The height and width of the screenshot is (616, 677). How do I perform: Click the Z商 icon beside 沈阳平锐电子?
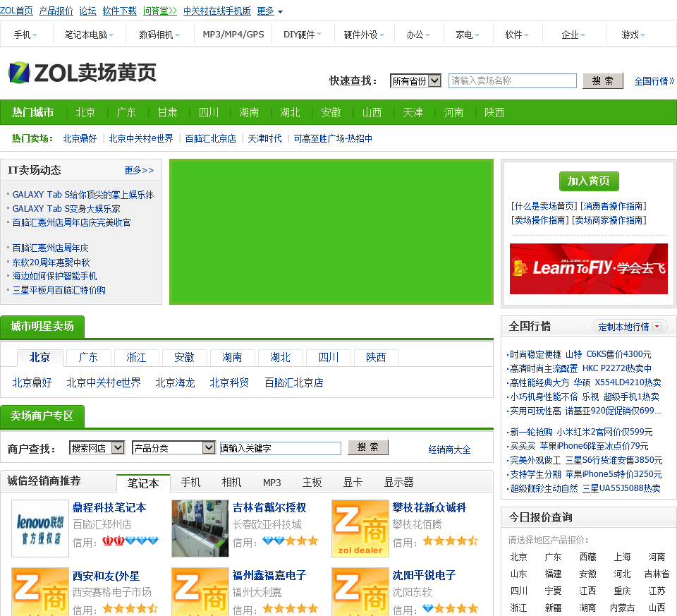click(x=360, y=592)
